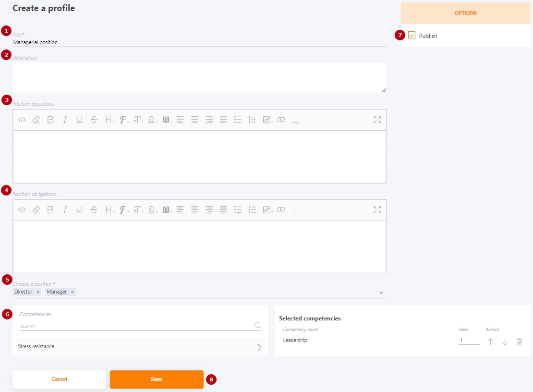Insert bullet list in Position obligations editor

point(238,210)
